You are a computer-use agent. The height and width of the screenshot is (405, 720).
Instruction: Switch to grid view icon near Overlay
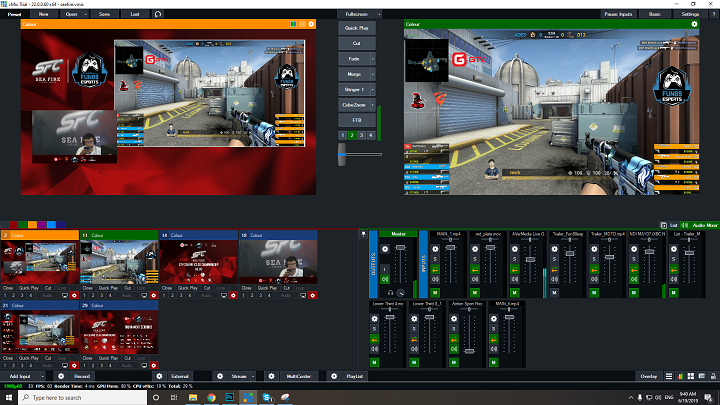point(691,376)
